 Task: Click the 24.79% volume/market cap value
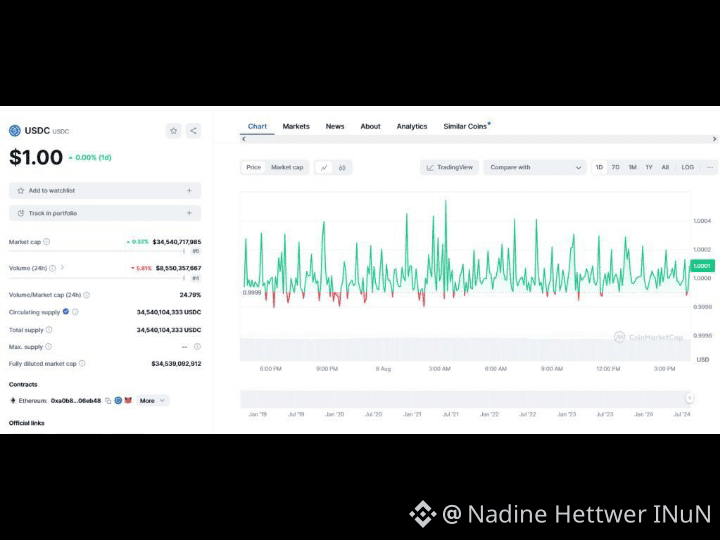pos(190,295)
